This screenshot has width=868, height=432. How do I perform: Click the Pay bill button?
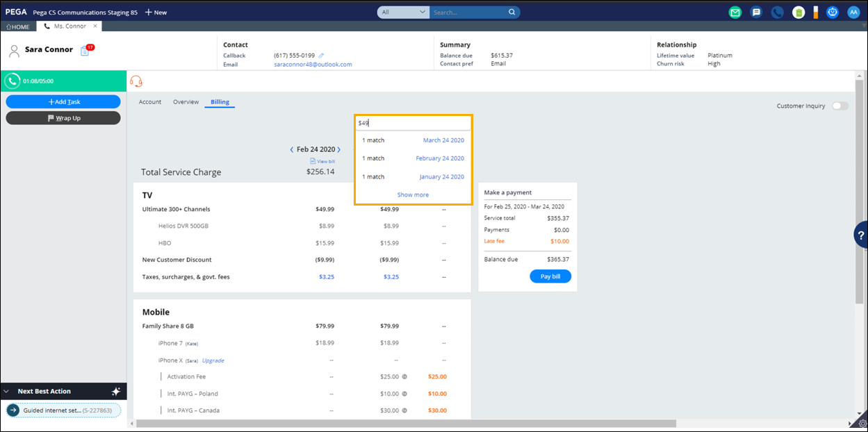550,276
